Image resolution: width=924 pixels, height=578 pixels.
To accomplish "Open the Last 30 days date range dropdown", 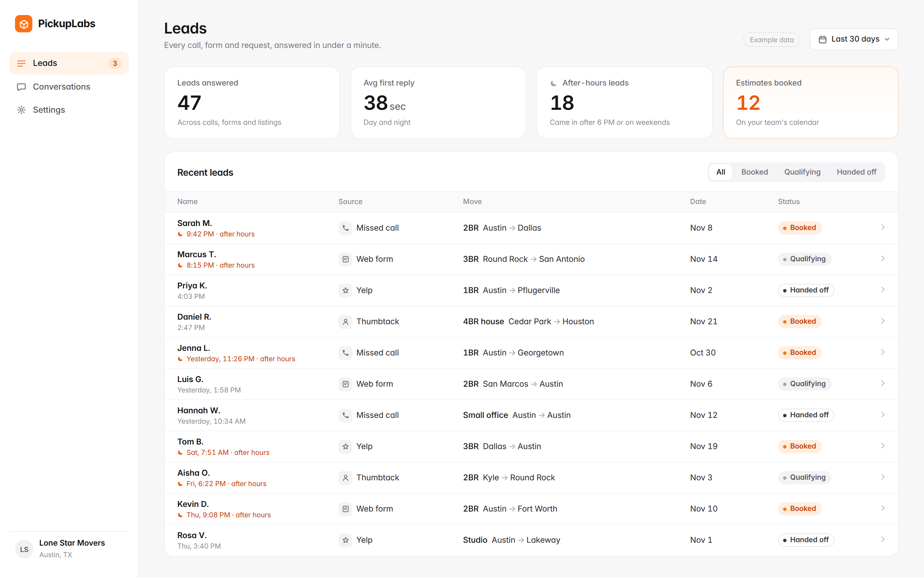I will click(854, 39).
